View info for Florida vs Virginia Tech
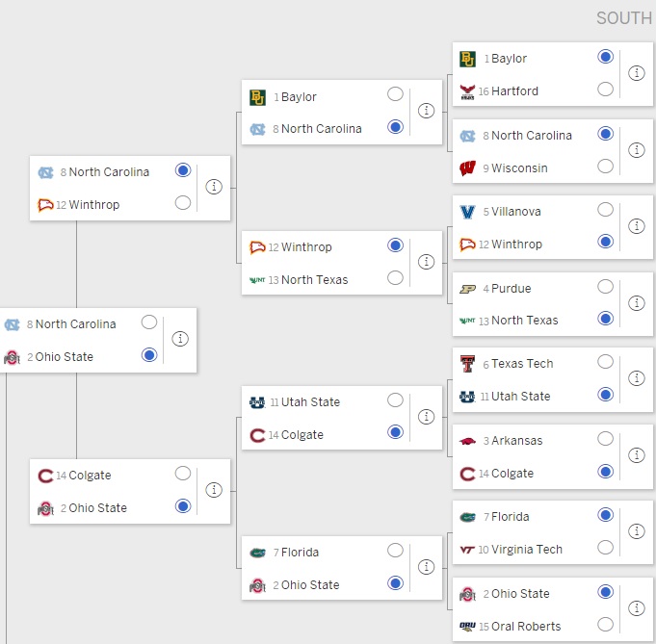656x644 pixels. pos(636,531)
